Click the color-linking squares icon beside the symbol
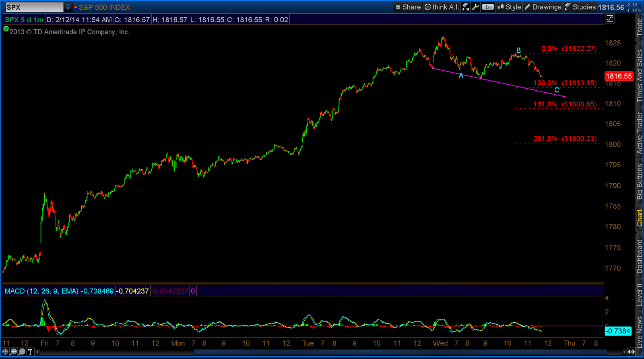This screenshot has width=644, height=359. click(75, 6)
